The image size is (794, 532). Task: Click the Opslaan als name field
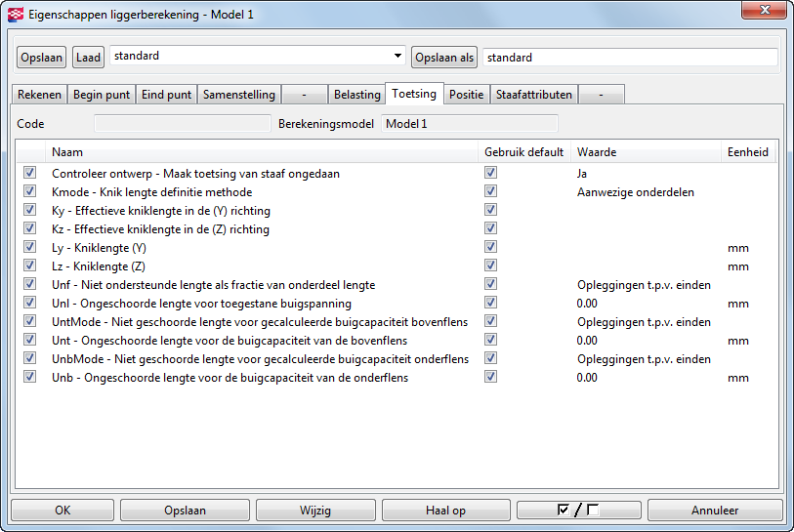[630, 58]
